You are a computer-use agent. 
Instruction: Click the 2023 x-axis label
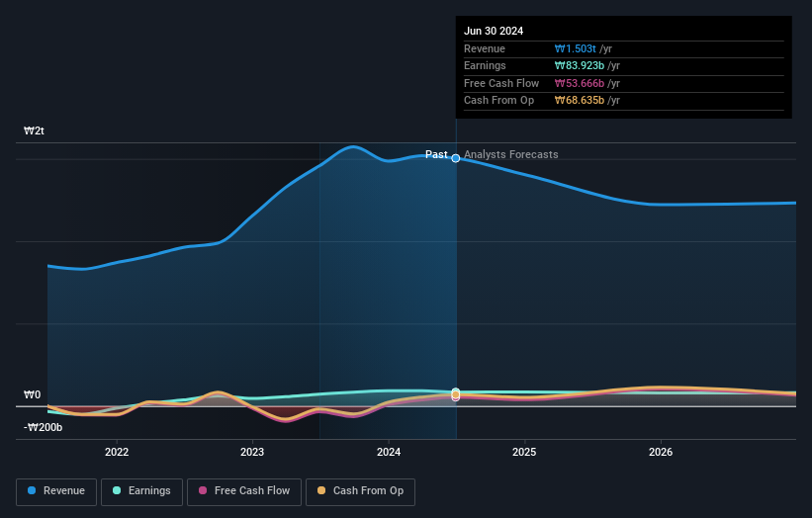click(252, 453)
